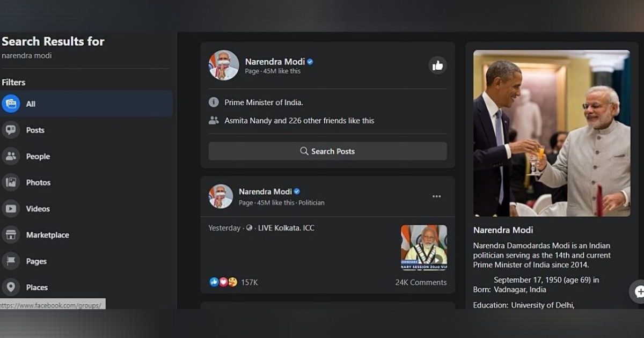Click the People filter icon
644x338 pixels.
[x=11, y=157]
